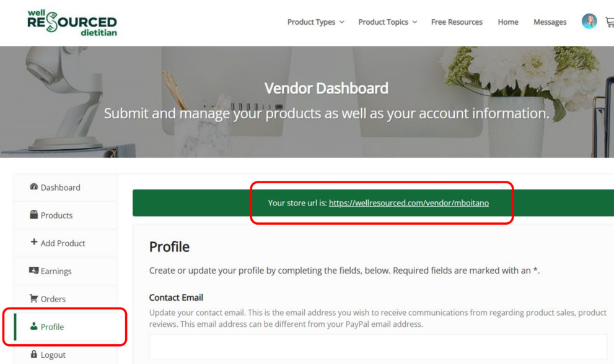Click the Logout padlock icon
The image size is (614, 364).
click(33, 354)
